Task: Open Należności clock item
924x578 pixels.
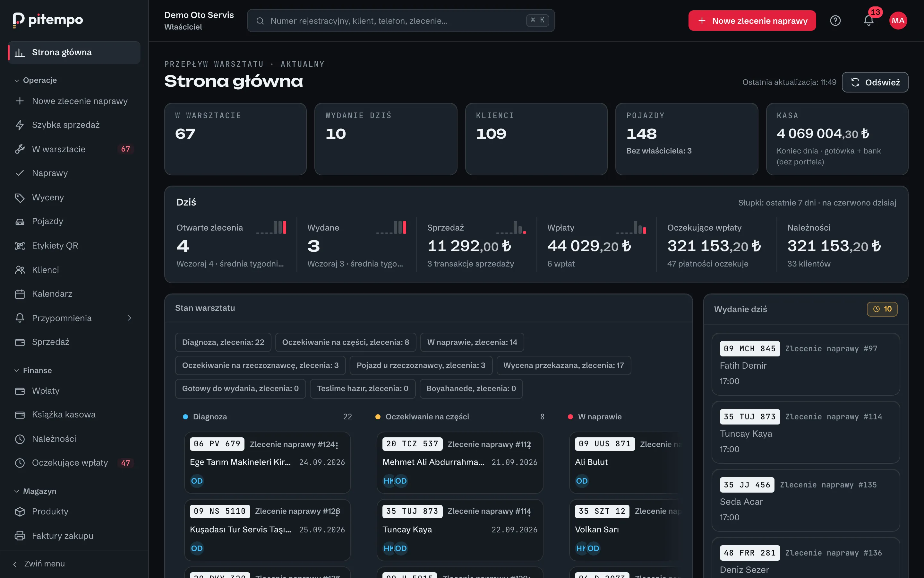Action: (x=74, y=439)
